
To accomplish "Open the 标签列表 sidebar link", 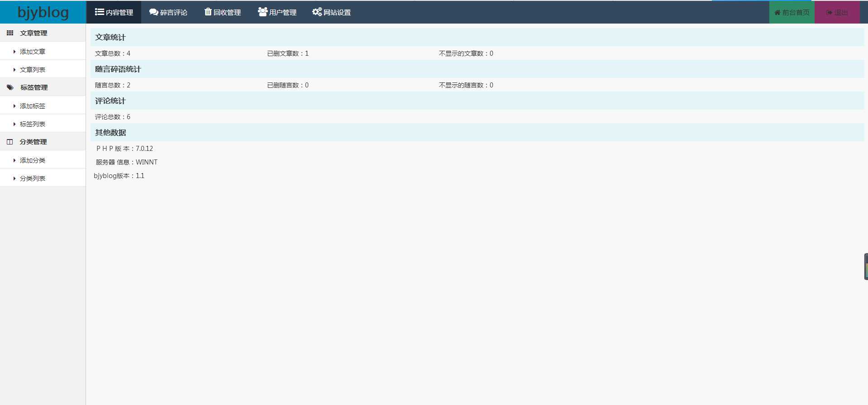I will pos(43,124).
